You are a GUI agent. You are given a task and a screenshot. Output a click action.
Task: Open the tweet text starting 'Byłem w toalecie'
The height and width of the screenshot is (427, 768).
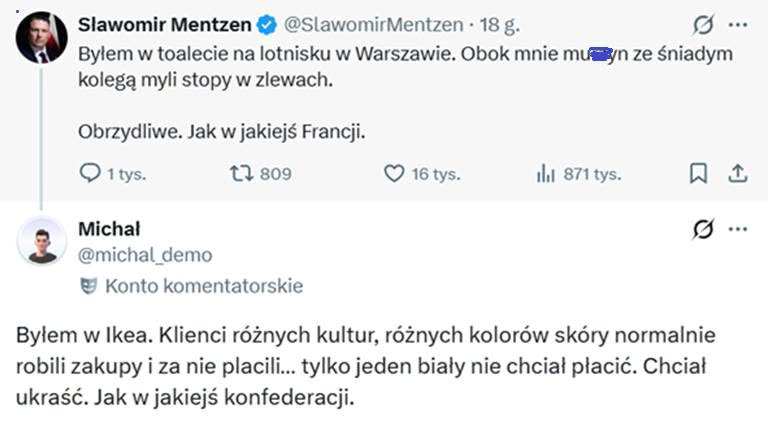pos(405,93)
